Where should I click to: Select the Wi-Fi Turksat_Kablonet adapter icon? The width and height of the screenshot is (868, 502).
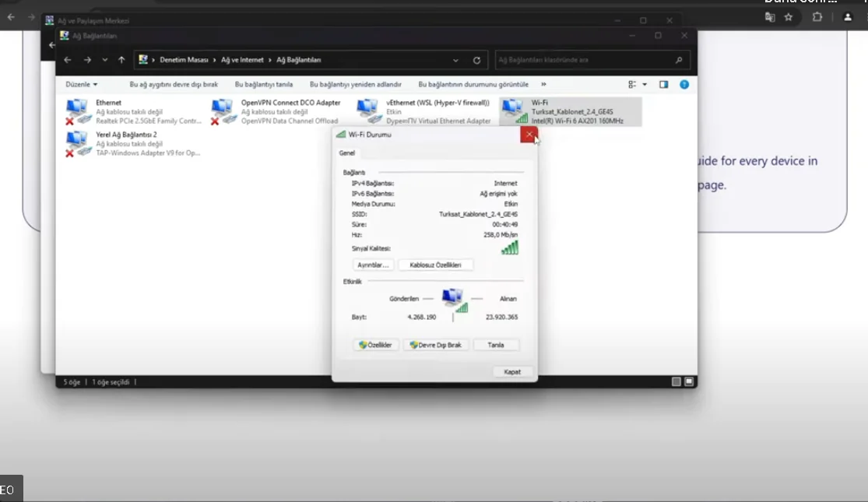515,109
